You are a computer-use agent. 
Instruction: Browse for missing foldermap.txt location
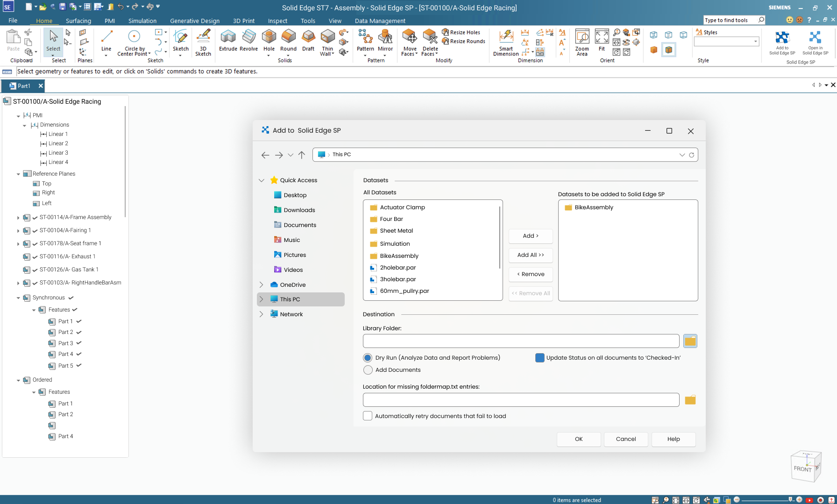click(690, 400)
